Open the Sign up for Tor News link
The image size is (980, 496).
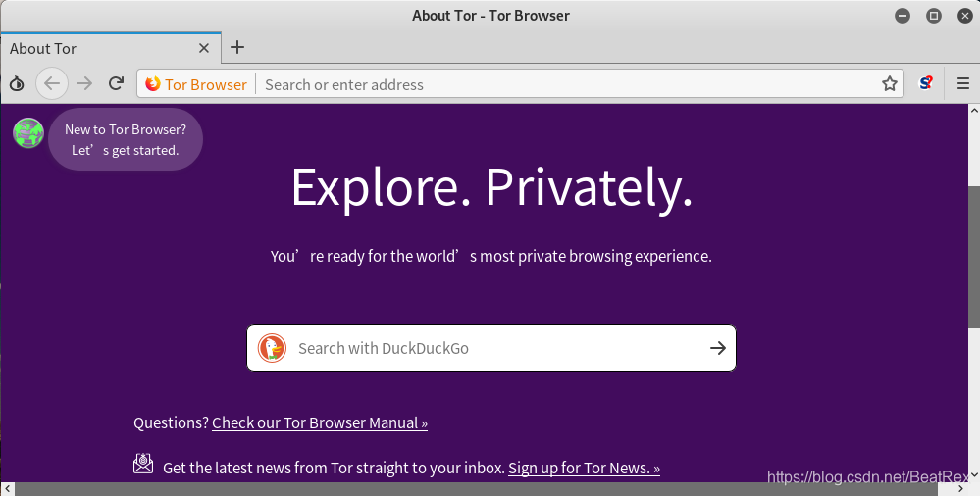click(x=584, y=468)
